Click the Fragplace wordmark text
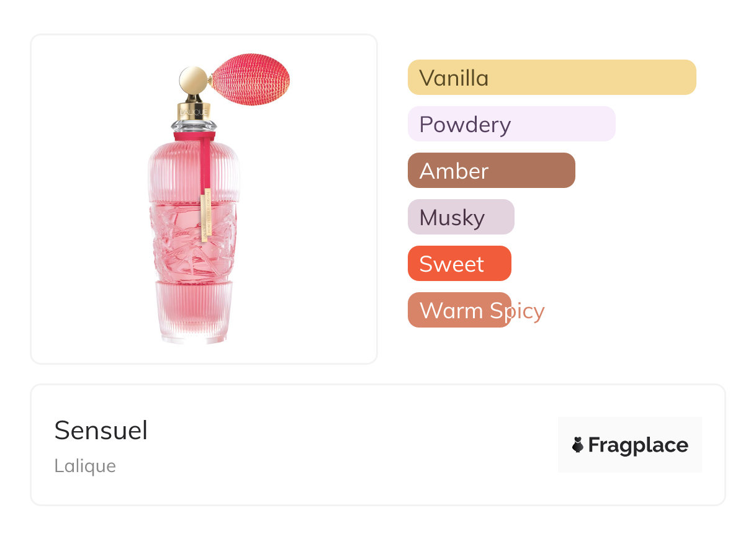This screenshot has width=756, height=536. [x=638, y=445]
